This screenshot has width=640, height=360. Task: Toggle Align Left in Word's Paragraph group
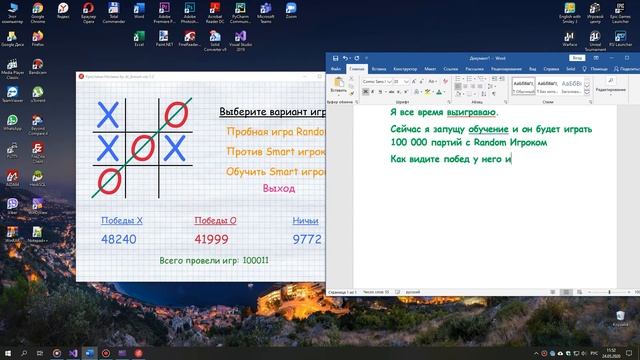pyautogui.click(x=458, y=87)
